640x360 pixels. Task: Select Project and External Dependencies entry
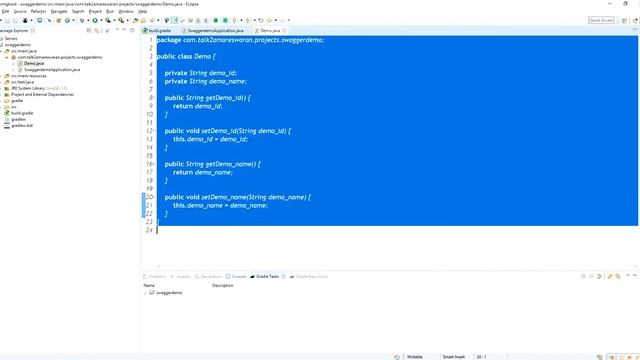click(x=42, y=94)
